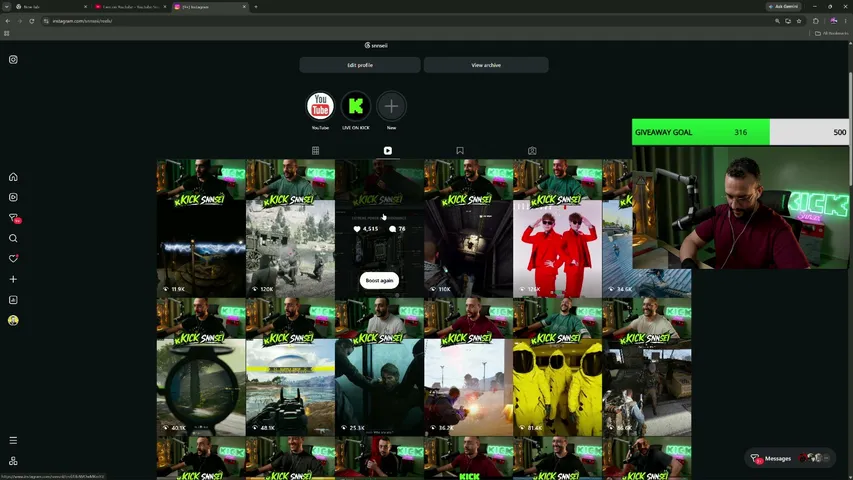Viewport: 853px width, 480px height.
Task: Open the reel with 120K views
Action: pyautogui.click(x=290, y=228)
